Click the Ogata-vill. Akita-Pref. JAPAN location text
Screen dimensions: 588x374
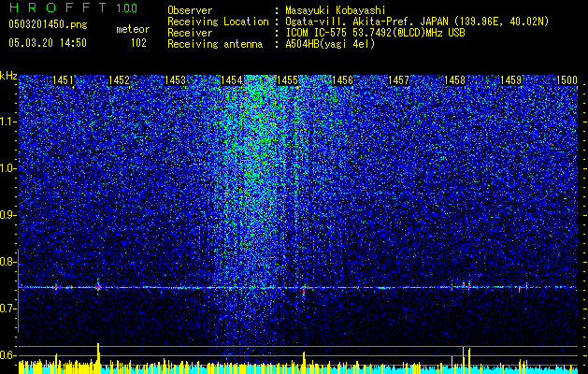coord(417,22)
